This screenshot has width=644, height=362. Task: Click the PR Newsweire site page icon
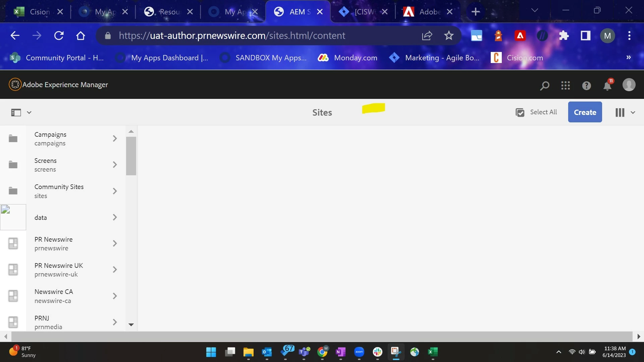13,243
